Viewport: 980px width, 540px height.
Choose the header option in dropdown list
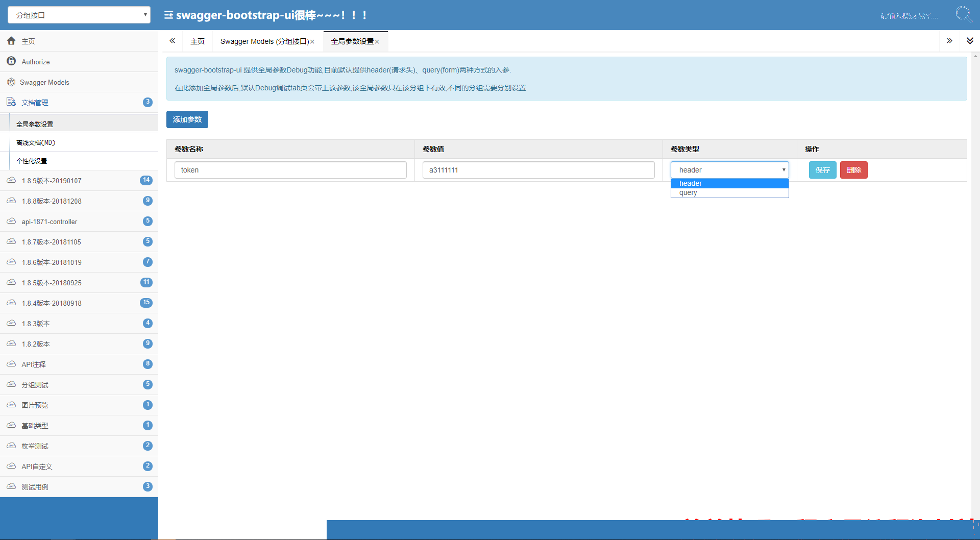point(729,183)
